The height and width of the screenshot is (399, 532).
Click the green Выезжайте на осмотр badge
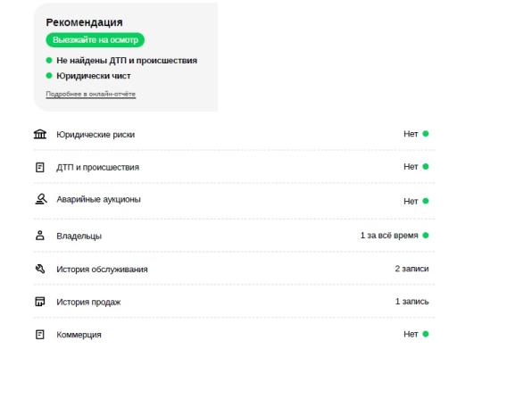[96, 40]
